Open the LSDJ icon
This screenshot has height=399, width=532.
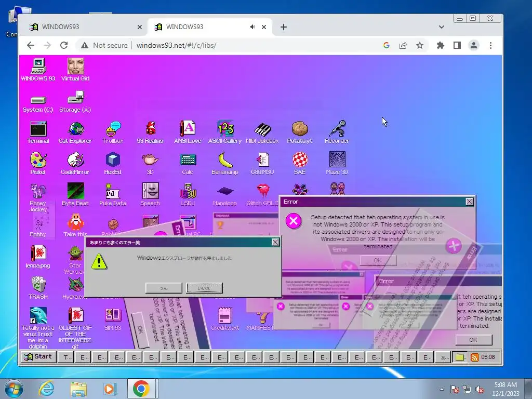coord(188,191)
